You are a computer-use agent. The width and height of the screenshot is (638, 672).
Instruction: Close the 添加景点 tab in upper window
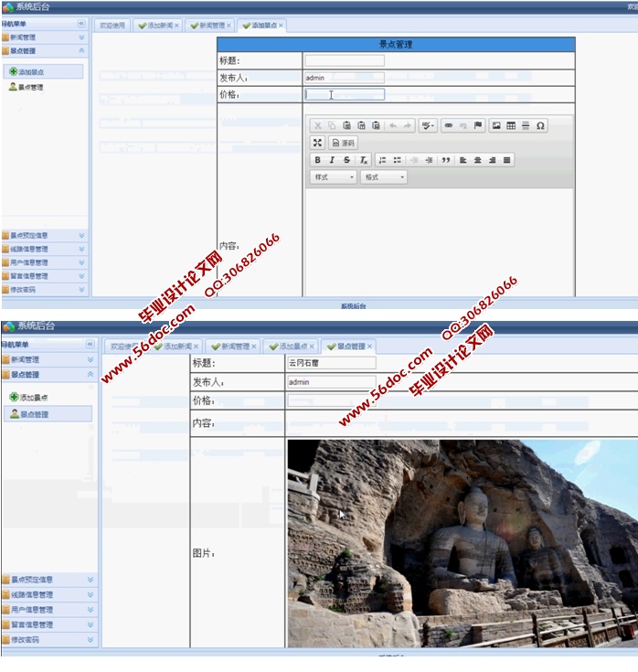click(x=281, y=26)
